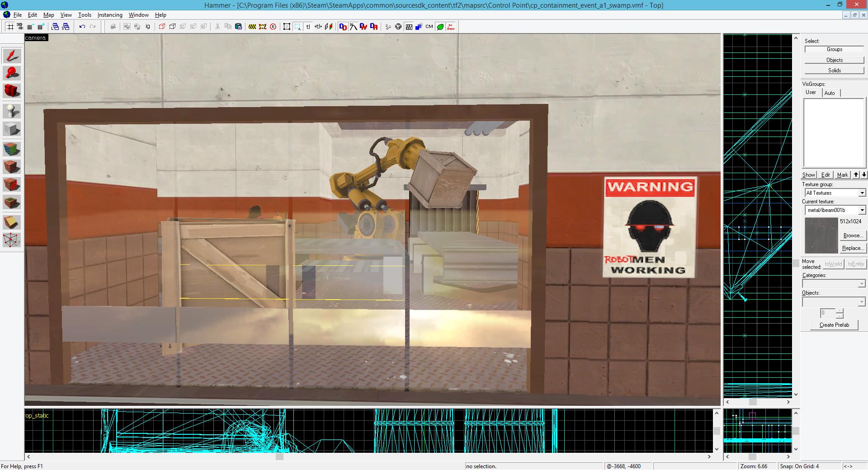Expand the Texture group dropdown
Image resolution: width=868 pixels, height=470 pixels.
click(862, 193)
